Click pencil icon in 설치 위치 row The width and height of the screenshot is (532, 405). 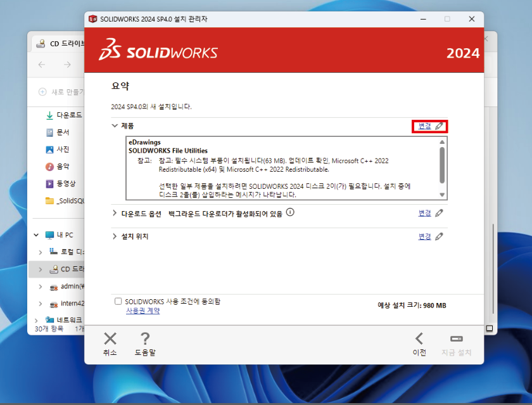[x=439, y=236]
